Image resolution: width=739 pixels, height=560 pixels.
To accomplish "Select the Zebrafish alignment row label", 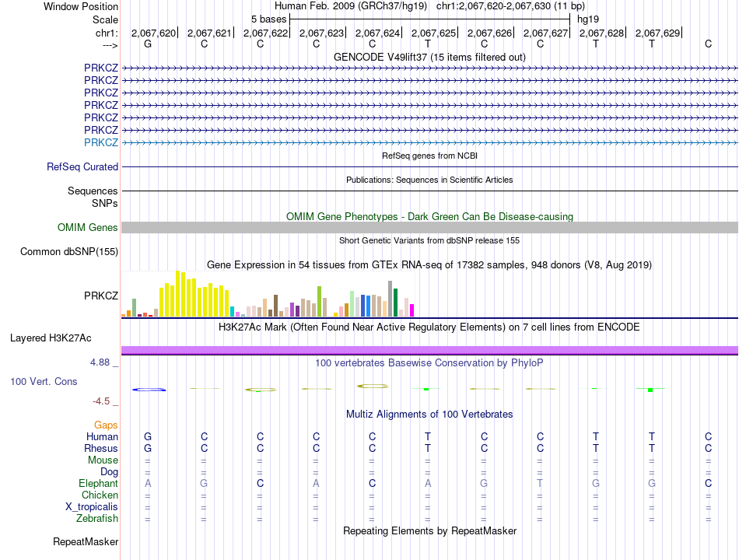I will click(x=97, y=519).
